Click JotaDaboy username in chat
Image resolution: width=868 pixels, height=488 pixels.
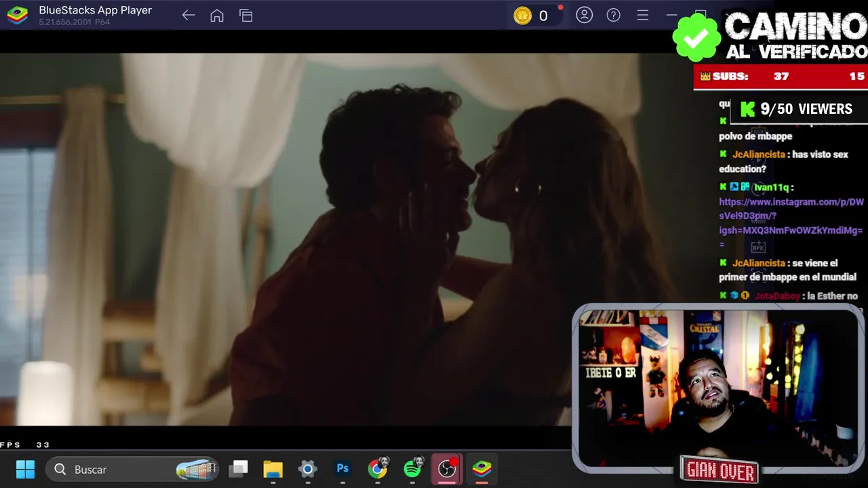tap(777, 296)
